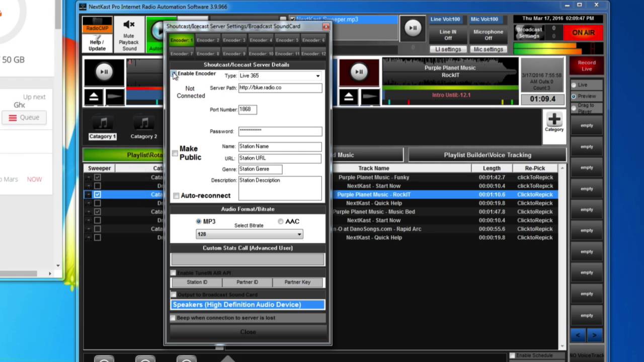Click the right deck fade icon
Image resolution: width=644 pixels, height=362 pixels.
tap(369, 96)
